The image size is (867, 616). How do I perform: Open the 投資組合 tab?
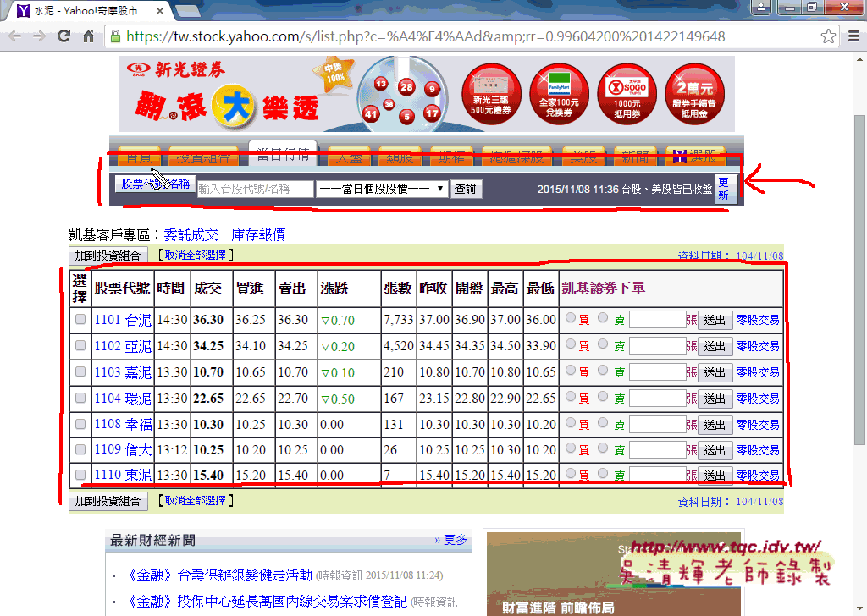point(203,157)
